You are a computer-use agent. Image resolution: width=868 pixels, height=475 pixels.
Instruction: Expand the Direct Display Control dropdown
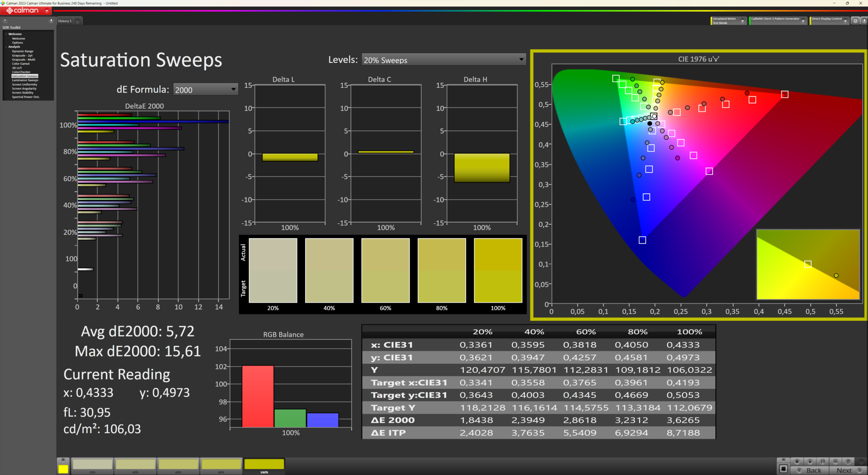coord(845,21)
